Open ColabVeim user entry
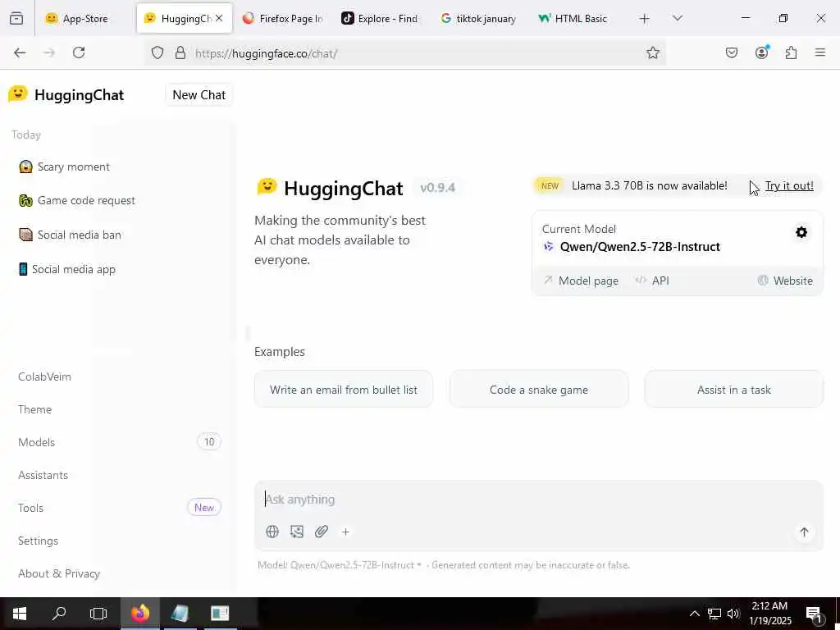The width and height of the screenshot is (840, 630). coord(44,377)
